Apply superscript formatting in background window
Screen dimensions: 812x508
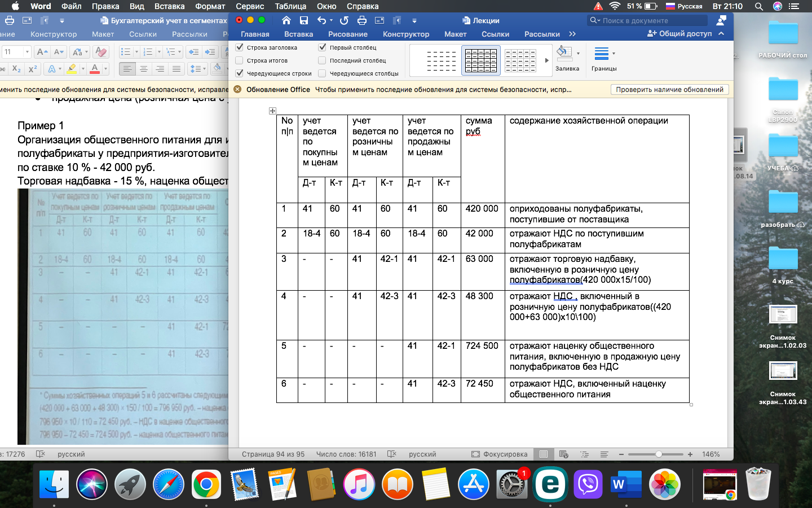(x=33, y=69)
